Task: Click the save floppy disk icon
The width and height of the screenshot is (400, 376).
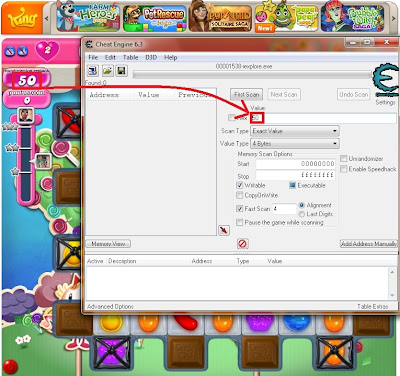Action: click(121, 71)
